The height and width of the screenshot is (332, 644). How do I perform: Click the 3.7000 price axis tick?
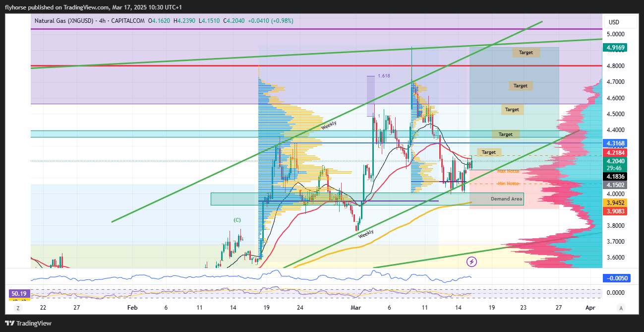pyautogui.click(x=617, y=242)
